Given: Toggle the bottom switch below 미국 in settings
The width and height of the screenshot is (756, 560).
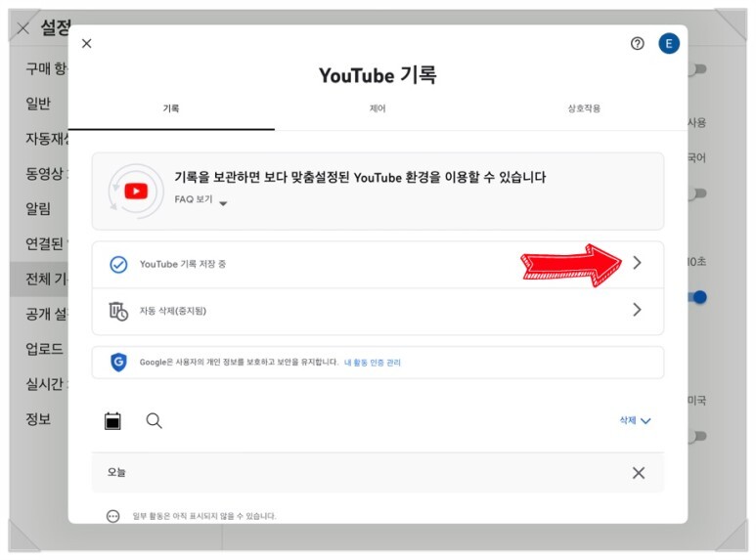Looking at the screenshot, I should point(697,436).
